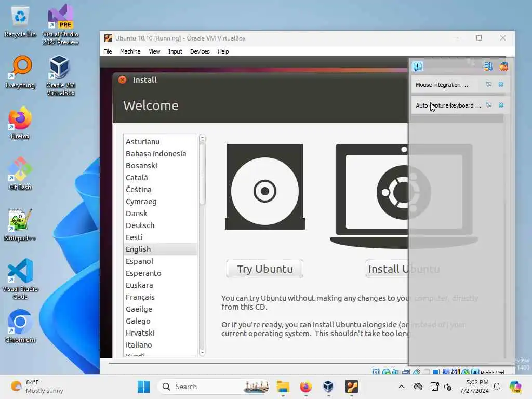
Task: Click forbid icon beside Mouse integration notification
Action: pos(488,85)
